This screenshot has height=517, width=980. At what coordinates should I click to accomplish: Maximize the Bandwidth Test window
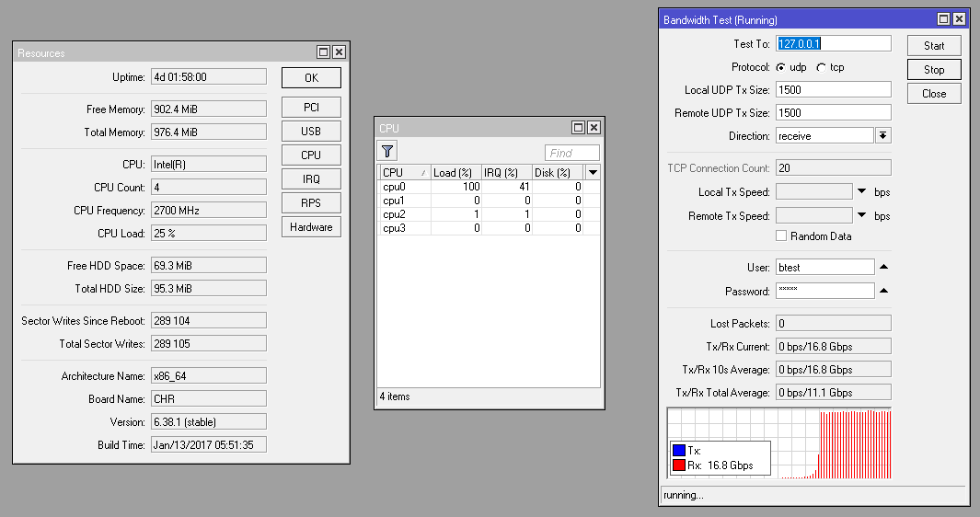click(943, 19)
